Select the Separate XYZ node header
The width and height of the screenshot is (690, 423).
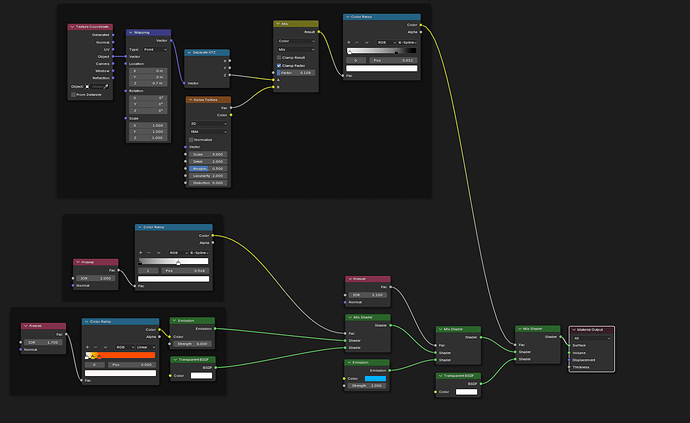click(x=207, y=52)
